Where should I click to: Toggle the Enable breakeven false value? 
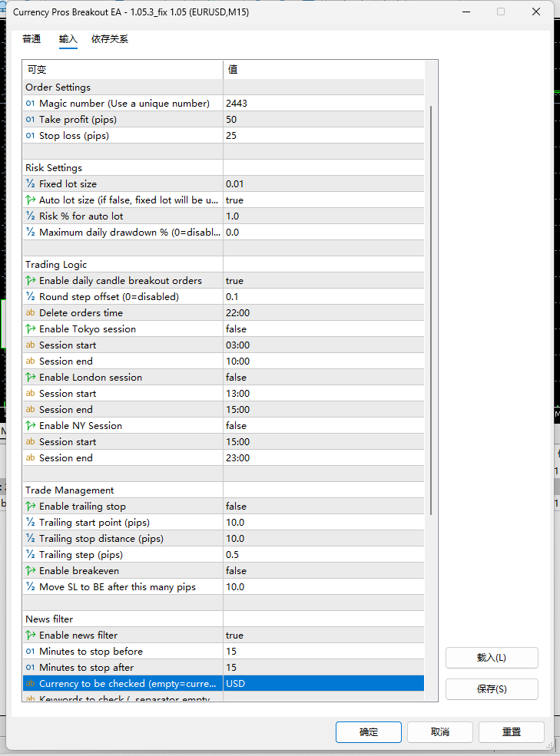[x=323, y=570]
